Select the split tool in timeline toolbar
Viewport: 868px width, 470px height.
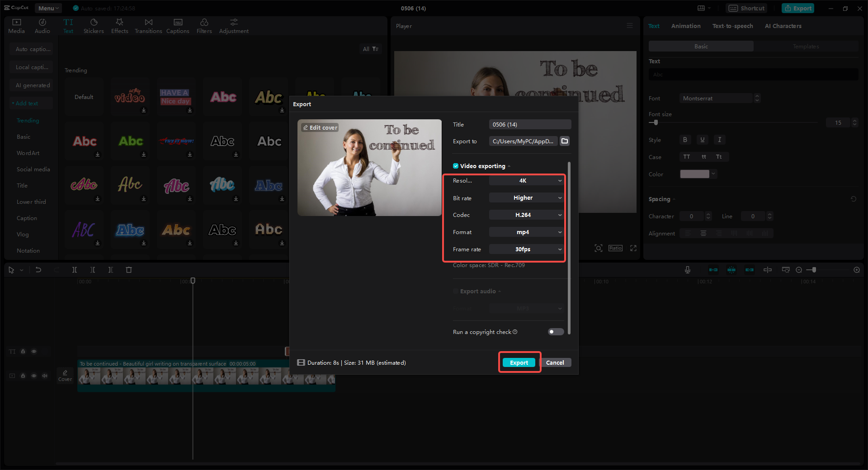coord(75,270)
